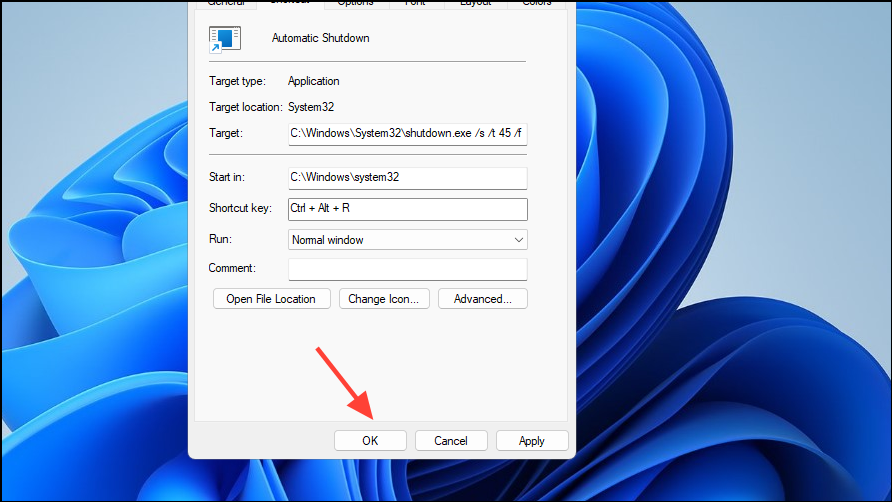Click into the Target path field

407,133
